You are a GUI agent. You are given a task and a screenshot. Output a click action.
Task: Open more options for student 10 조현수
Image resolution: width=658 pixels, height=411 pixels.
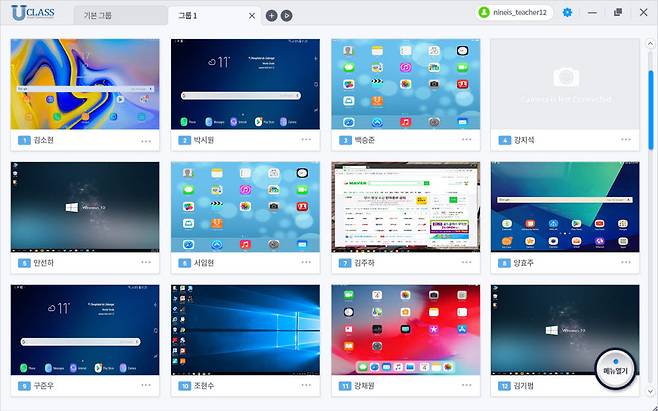[306, 385]
